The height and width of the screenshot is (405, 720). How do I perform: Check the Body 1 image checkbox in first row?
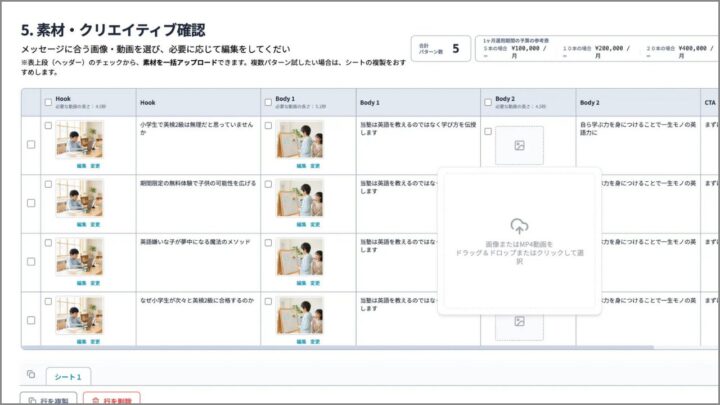(x=268, y=125)
